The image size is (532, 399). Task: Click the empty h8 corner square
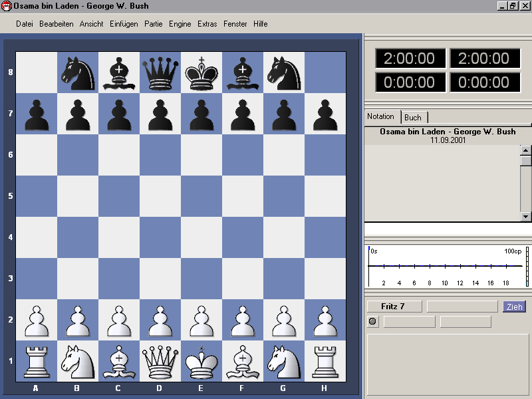(325, 72)
